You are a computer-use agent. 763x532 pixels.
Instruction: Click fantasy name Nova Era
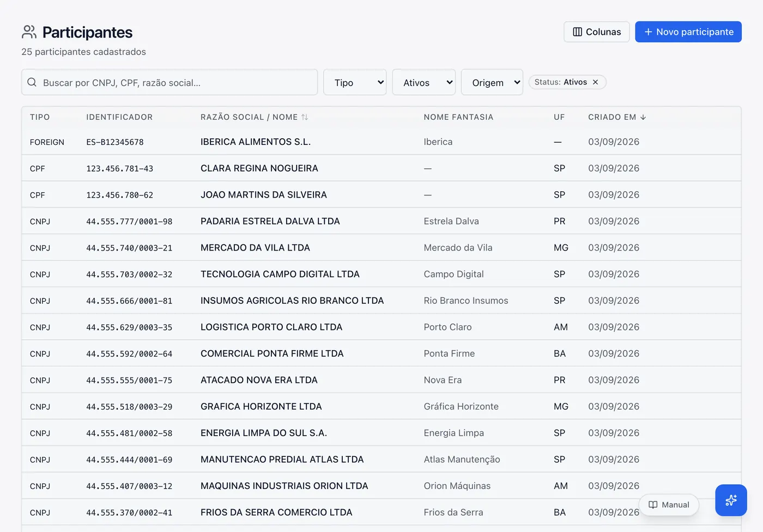tap(443, 380)
